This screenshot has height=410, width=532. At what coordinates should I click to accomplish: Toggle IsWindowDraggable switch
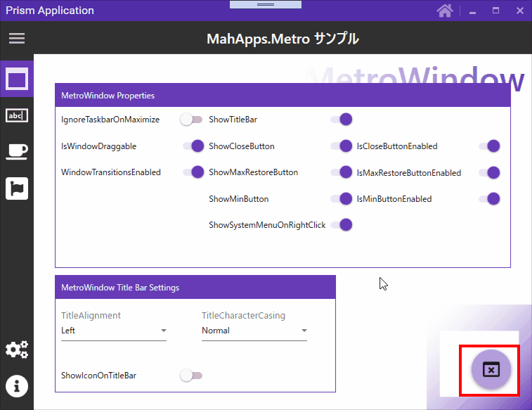click(193, 146)
